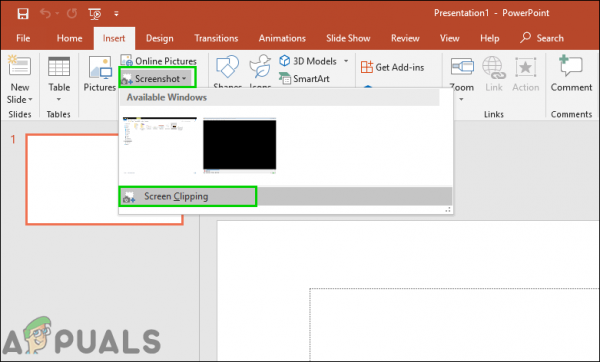Screen dimensions: 600x362
Task: Click the Redo icon in title bar
Action: (x=72, y=14)
